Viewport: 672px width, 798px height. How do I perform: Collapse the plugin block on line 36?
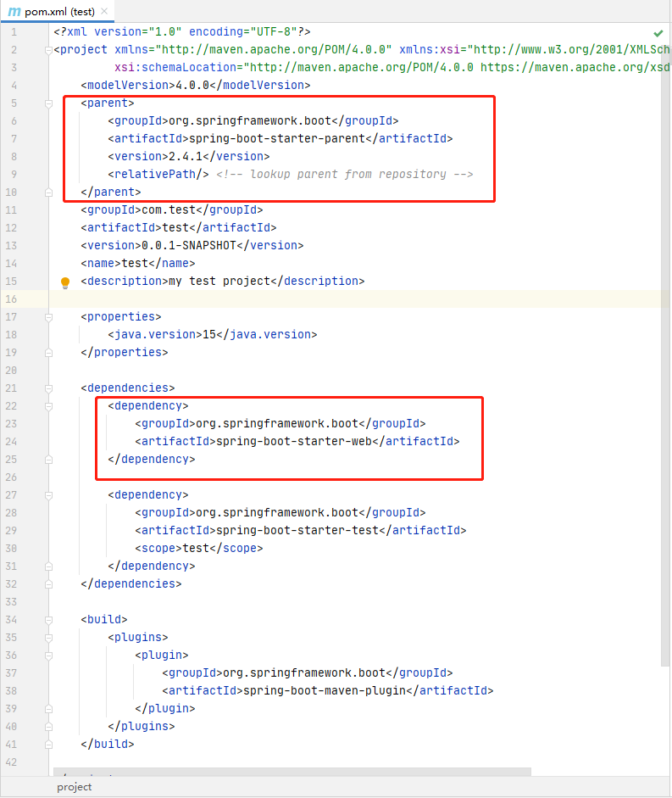pos(49,656)
